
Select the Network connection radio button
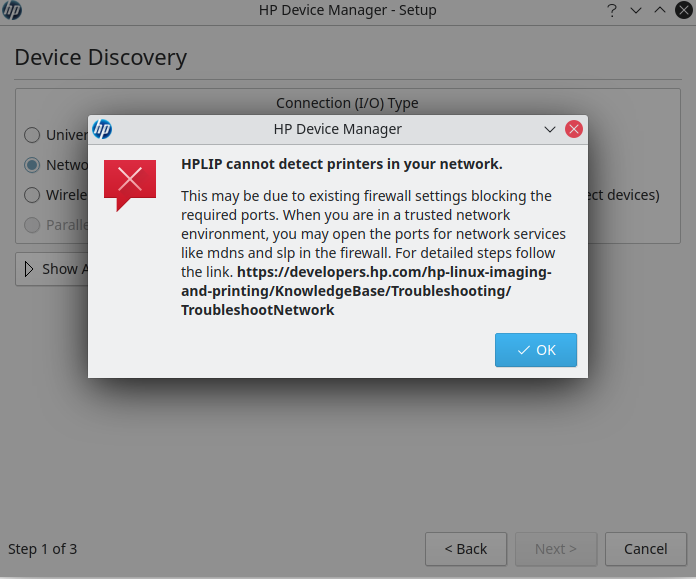tap(32, 165)
